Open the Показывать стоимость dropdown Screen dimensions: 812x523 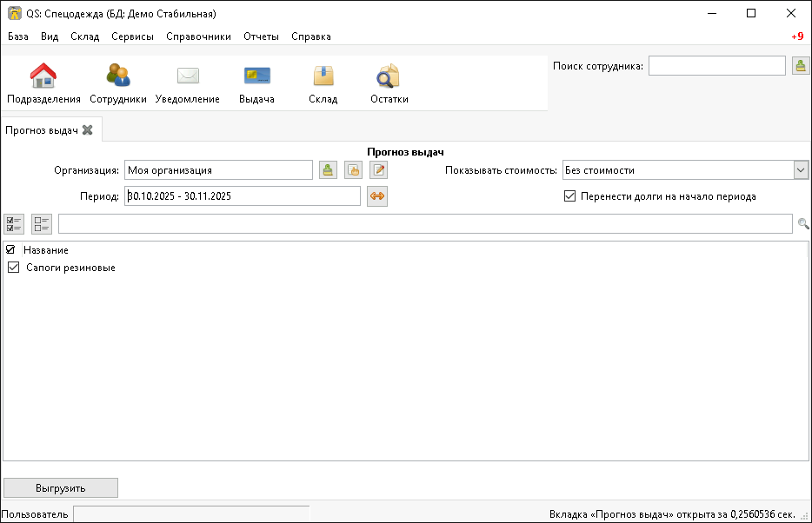point(800,169)
